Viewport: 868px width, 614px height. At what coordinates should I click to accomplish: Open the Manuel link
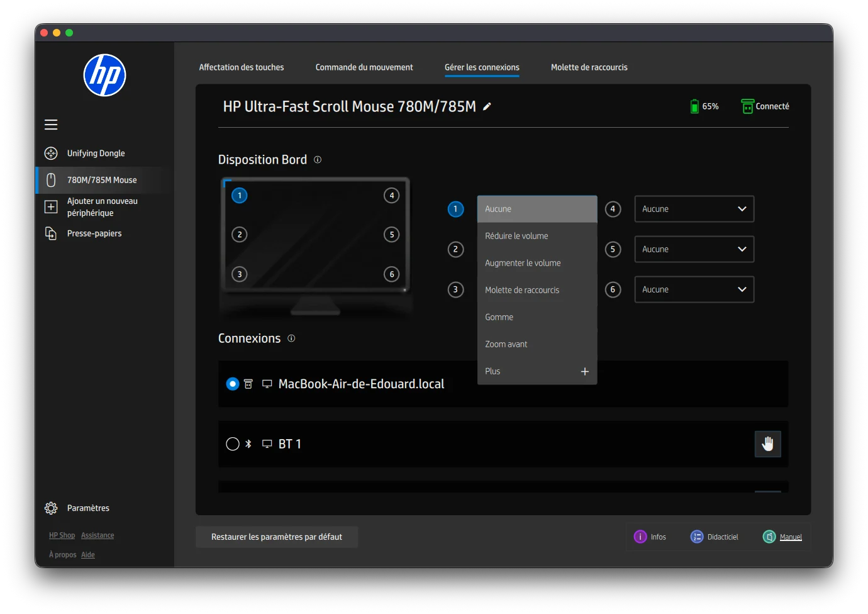791,537
